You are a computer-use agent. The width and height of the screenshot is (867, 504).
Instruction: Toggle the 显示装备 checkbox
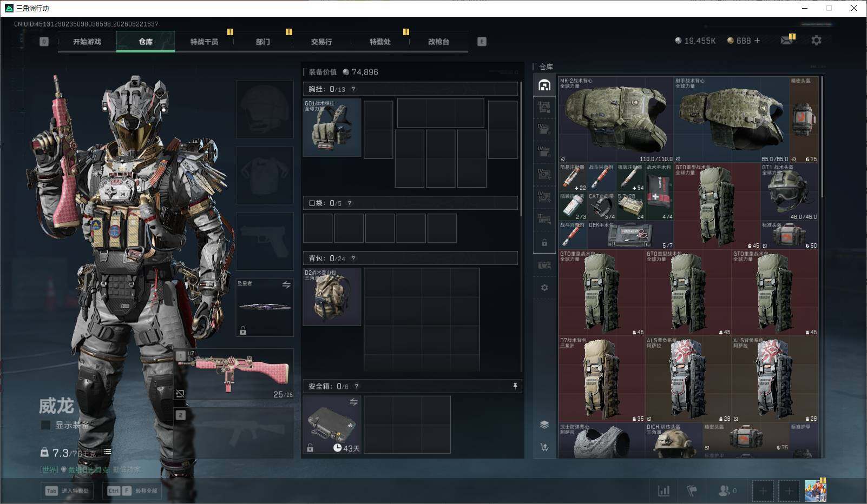coord(46,425)
